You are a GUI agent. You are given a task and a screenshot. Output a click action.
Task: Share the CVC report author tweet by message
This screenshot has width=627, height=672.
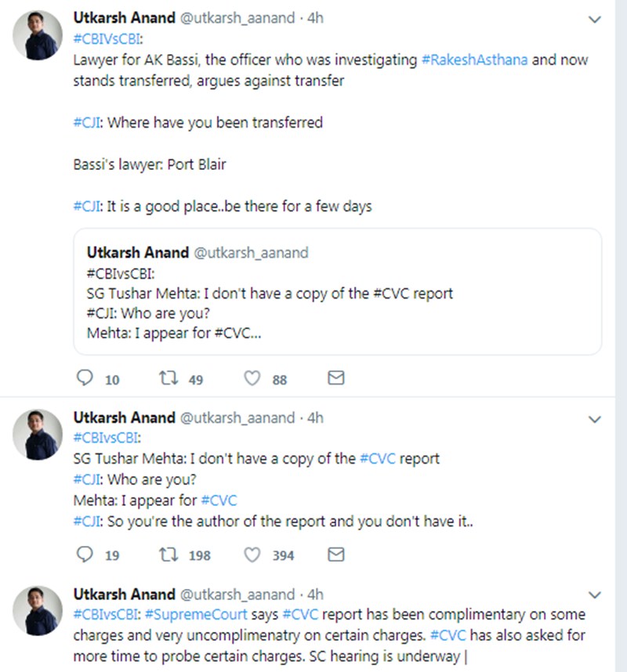pos(335,555)
